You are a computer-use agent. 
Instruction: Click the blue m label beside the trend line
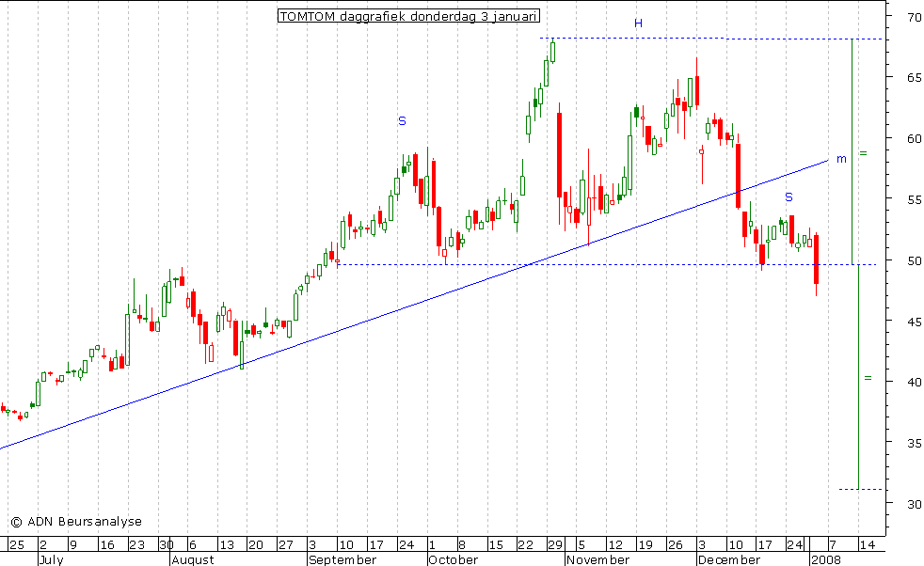tap(841, 159)
